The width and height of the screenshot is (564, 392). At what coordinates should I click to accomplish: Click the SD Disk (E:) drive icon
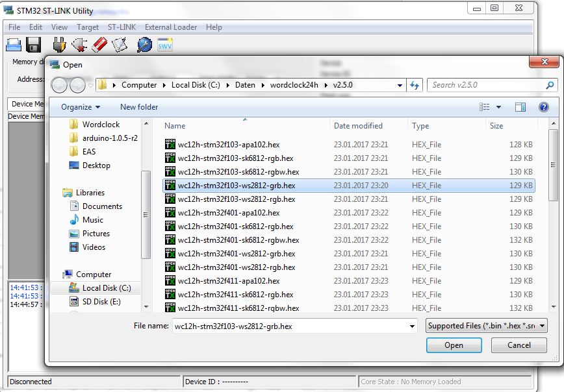[73, 301]
